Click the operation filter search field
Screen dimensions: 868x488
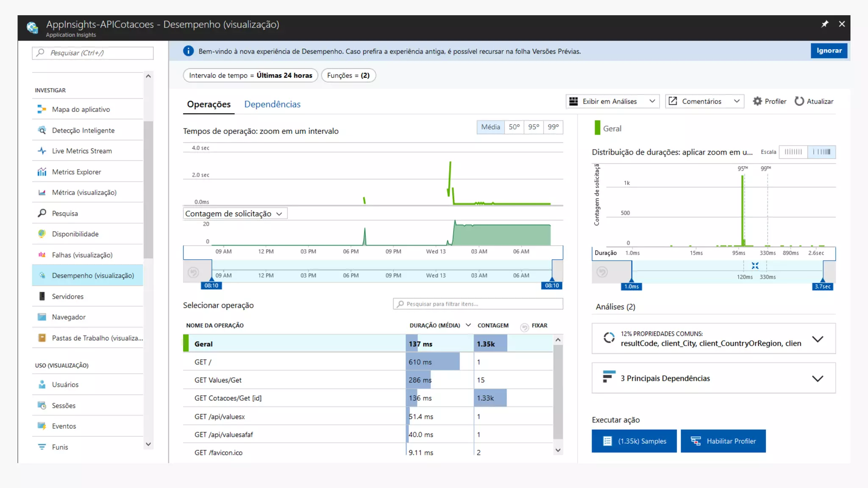click(478, 304)
